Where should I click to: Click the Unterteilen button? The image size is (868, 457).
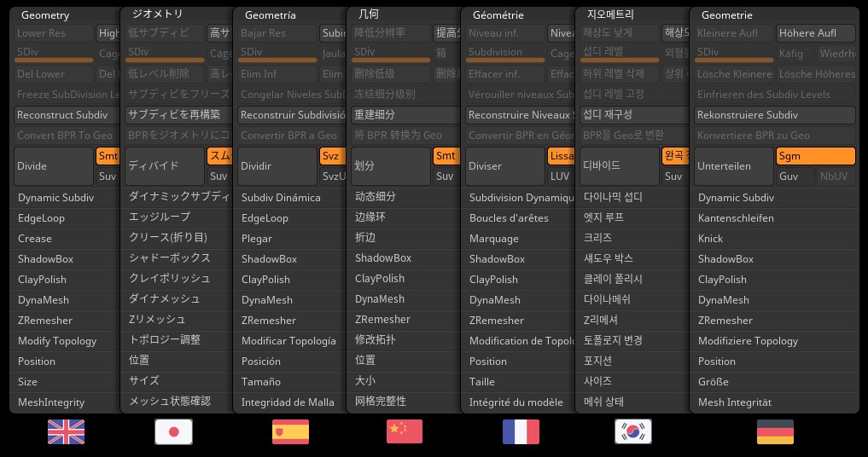click(x=733, y=166)
